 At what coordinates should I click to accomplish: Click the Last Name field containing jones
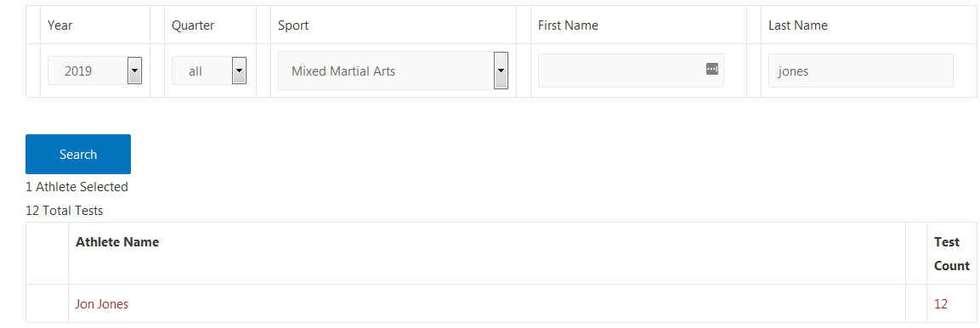pos(861,71)
